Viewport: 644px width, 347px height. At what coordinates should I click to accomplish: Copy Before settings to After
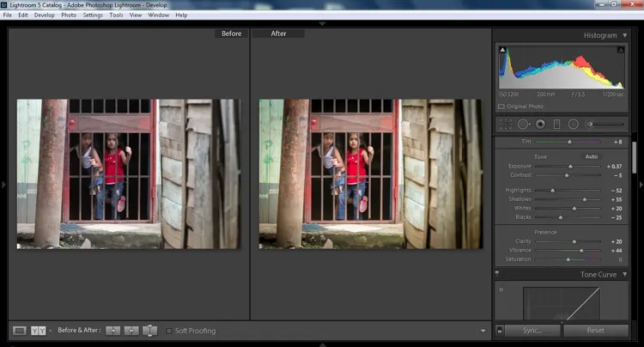112,331
